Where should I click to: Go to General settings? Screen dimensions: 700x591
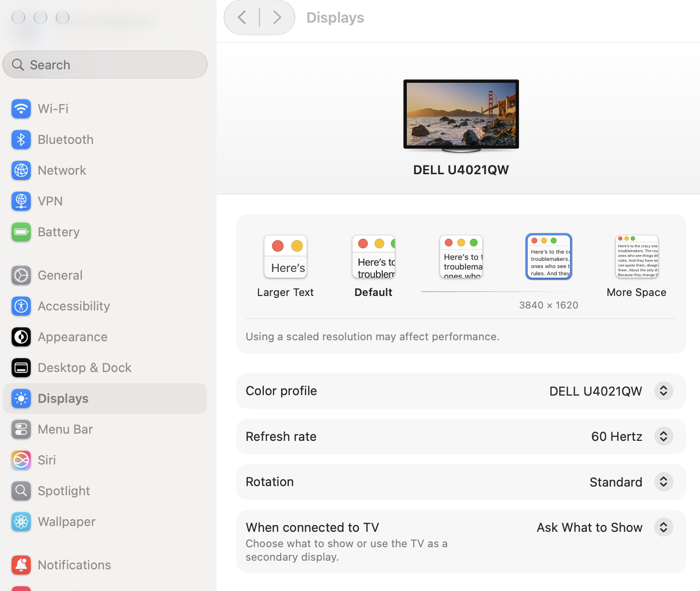[105, 275]
